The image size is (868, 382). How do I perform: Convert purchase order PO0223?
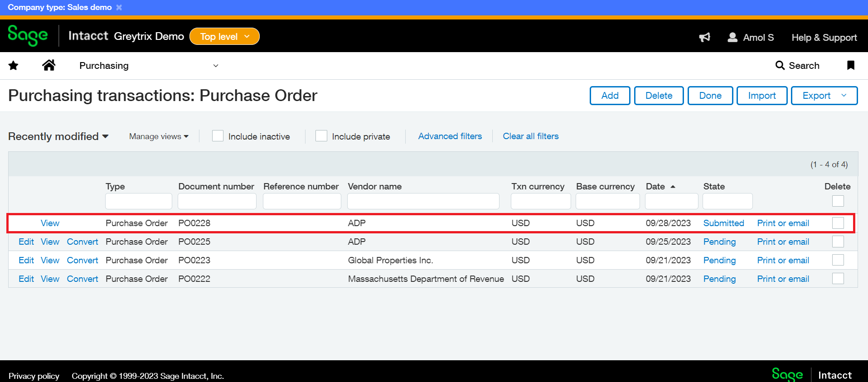[82, 260]
